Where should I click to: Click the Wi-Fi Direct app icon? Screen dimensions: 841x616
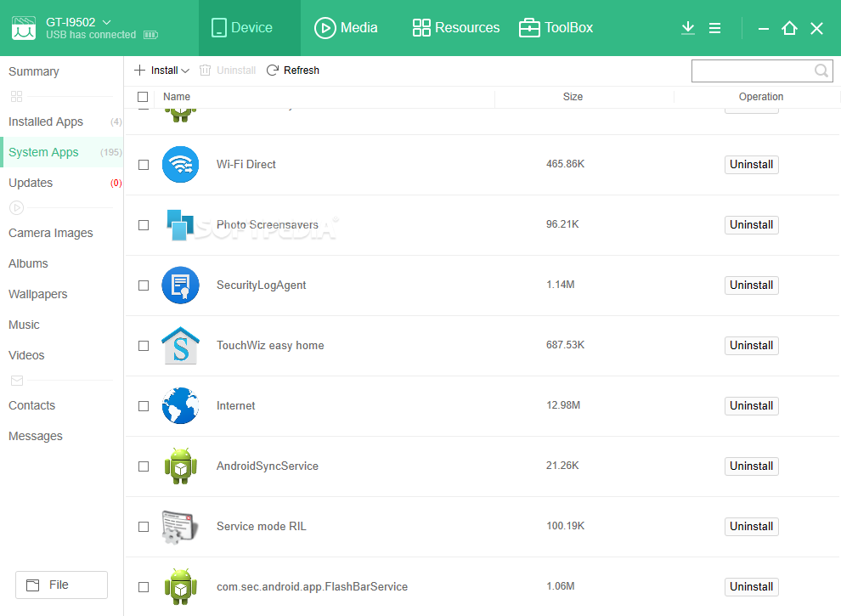coord(181,164)
